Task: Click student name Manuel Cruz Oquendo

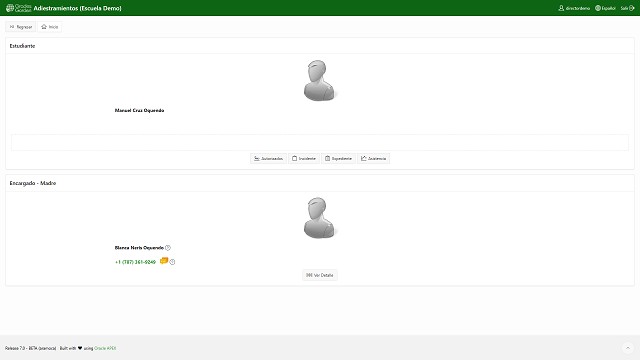Action: [x=139, y=111]
